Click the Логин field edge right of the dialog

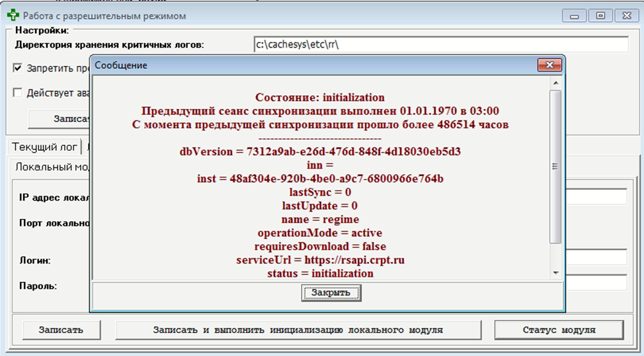(x=596, y=257)
